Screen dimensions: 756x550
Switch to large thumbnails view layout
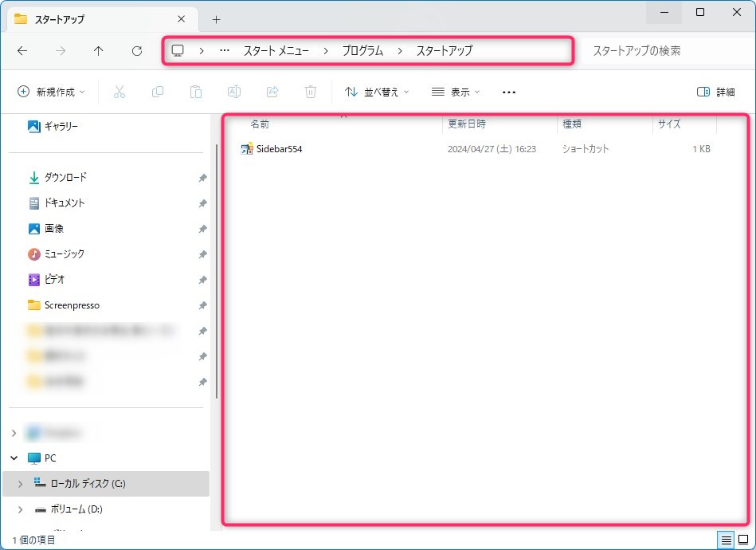(743, 540)
